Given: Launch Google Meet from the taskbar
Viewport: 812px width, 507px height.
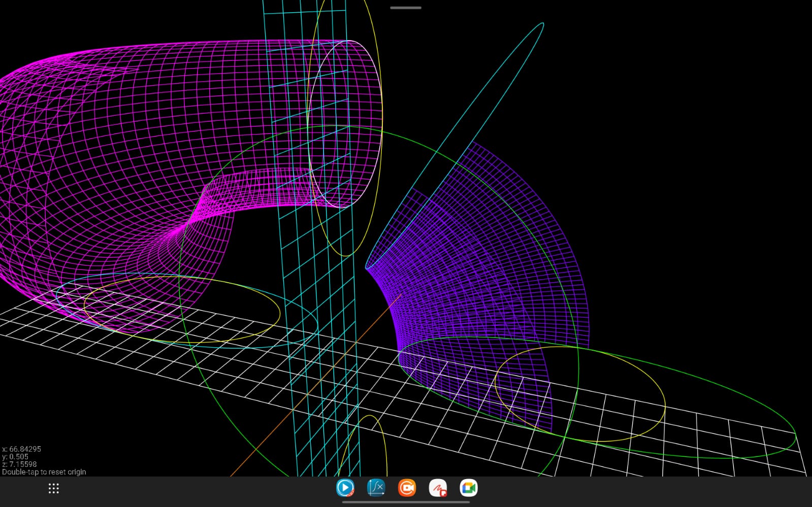Looking at the screenshot, I should click(469, 488).
